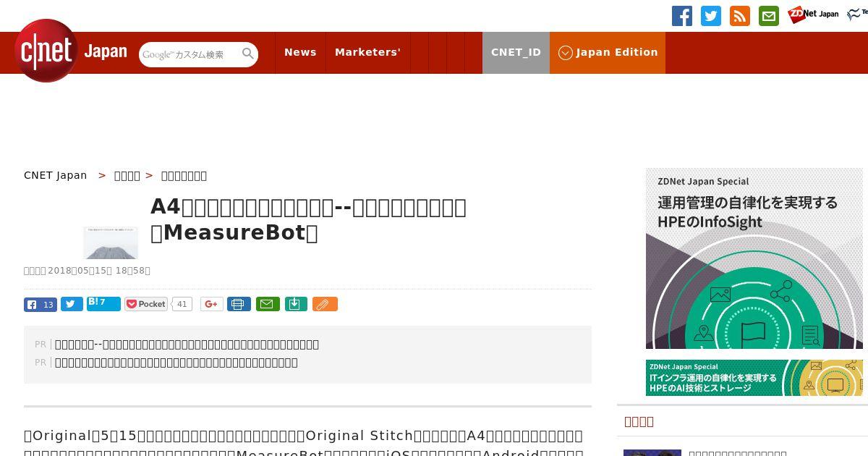
Task: Bookmark with Hatena B! button
Action: pos(103,303)
